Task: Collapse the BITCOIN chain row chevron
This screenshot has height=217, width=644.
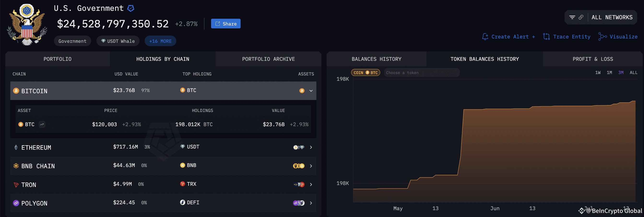Action: [x=311, y=91]
